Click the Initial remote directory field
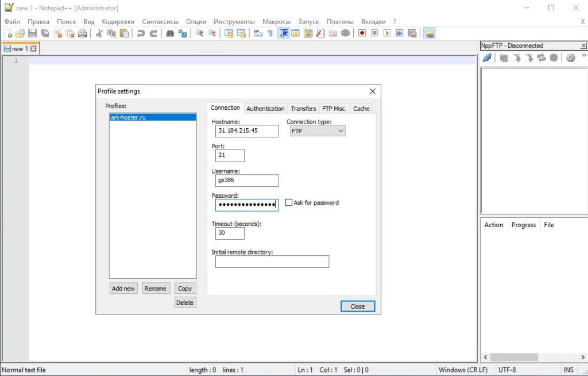 [272, 262]
